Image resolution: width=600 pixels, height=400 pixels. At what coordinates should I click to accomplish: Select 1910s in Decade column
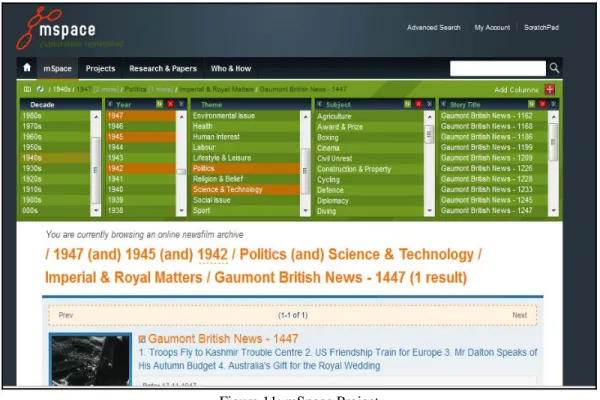(55, 189)
